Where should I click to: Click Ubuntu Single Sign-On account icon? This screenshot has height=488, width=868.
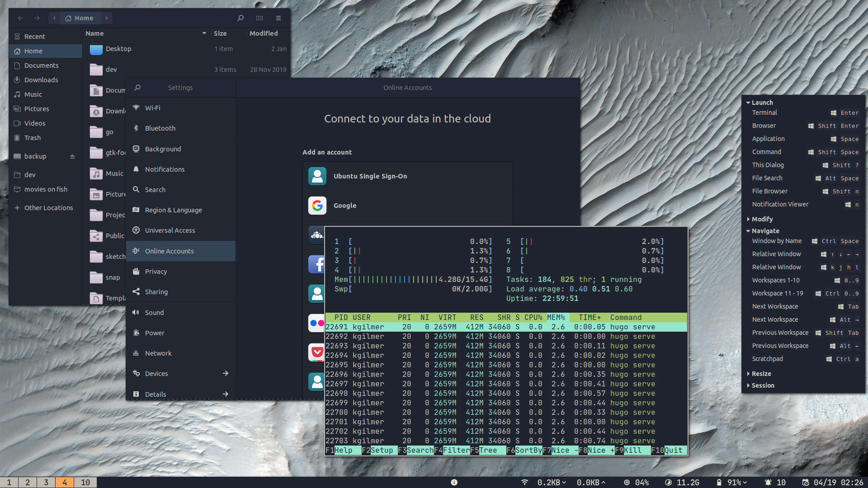317,176
